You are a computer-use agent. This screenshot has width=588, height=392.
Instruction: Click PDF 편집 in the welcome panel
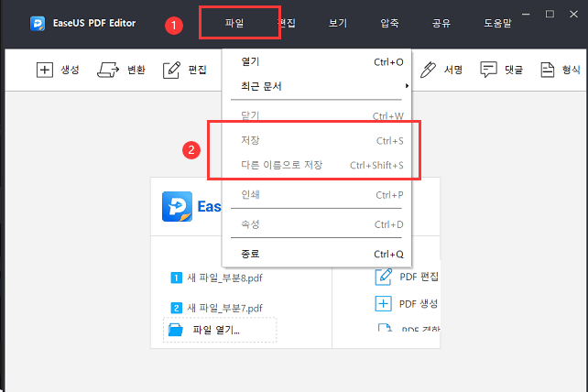coord(408,277)
